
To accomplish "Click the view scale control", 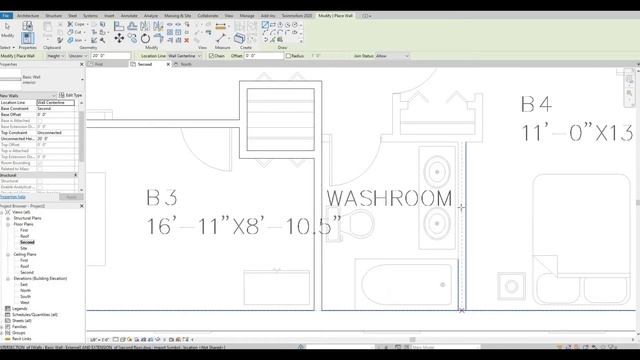I will [99, 340].
